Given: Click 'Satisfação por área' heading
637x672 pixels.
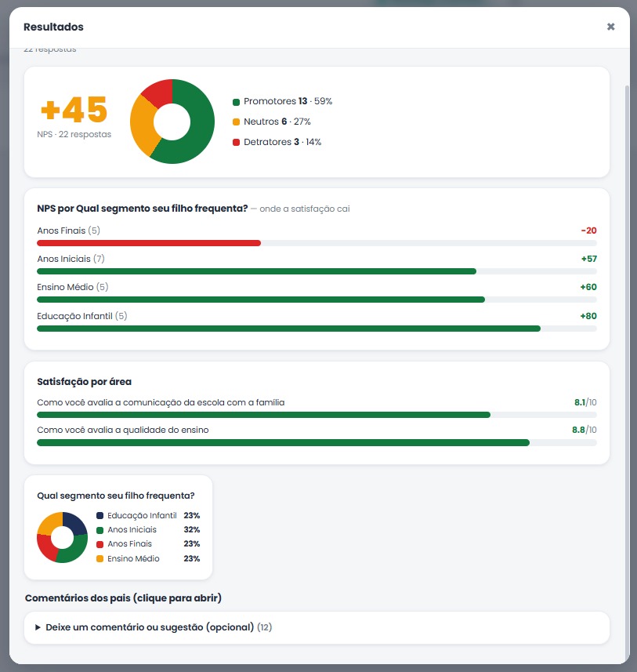Looking at the screenshot, I should pos(84,381).
